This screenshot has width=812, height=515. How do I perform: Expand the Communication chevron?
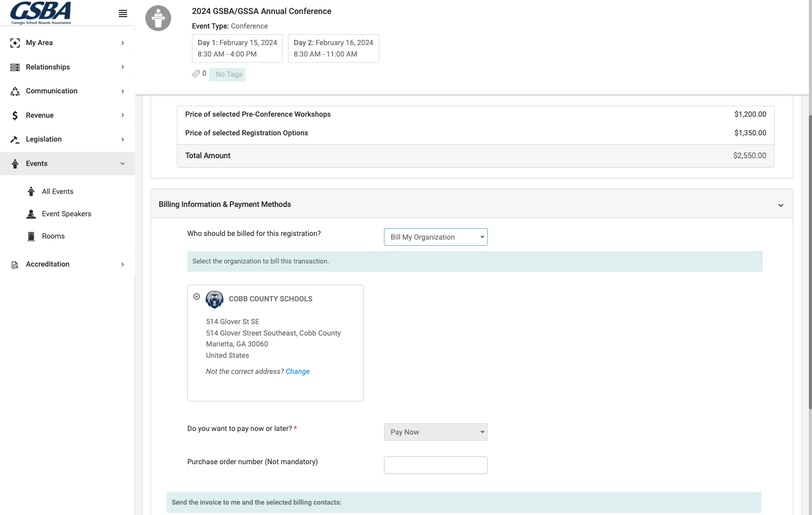coord(122,91)
